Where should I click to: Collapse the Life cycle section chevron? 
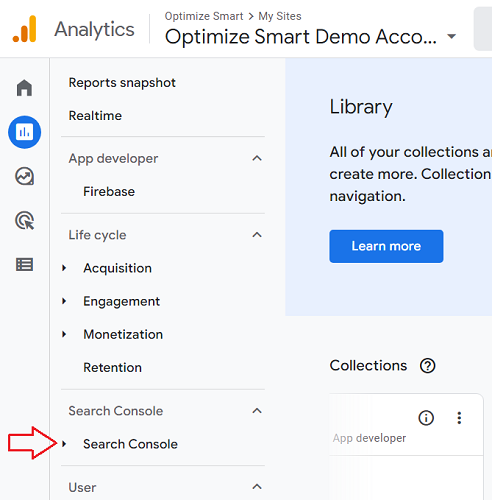click(257, 235)
